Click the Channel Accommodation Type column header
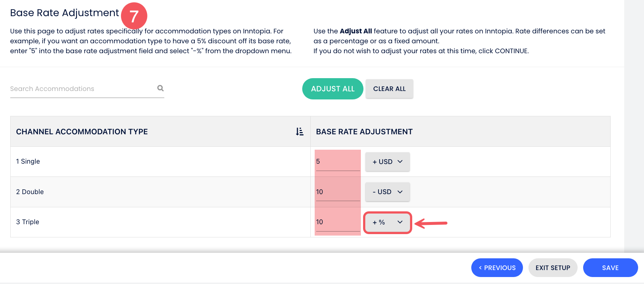Viewport: 644px width, 284px height. (82, 132)
